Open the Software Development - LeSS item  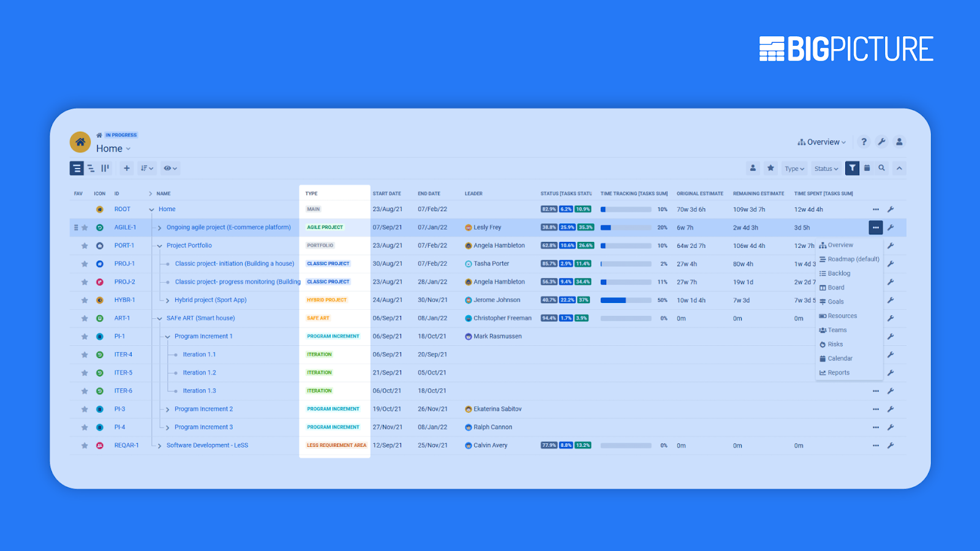pos(207,445)
